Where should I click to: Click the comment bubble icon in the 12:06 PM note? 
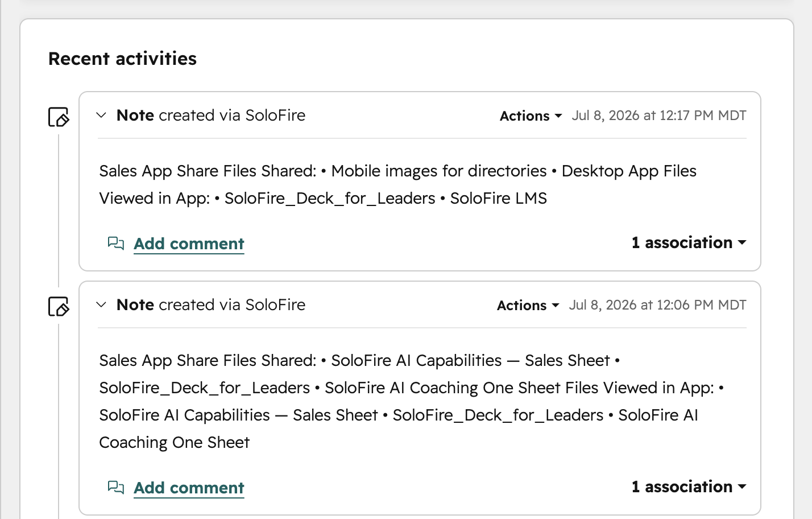pyautogui.click(x=116, y=488)
